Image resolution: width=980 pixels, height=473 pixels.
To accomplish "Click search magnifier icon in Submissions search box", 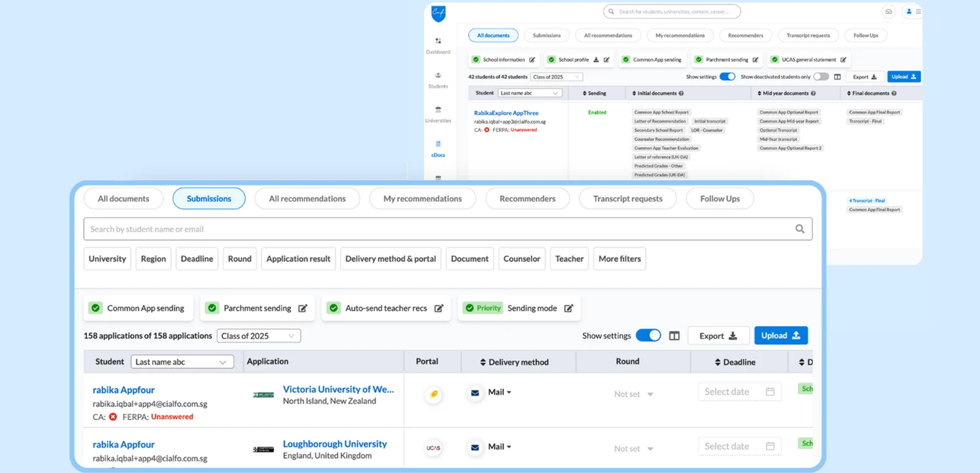I will coord(799,229).
